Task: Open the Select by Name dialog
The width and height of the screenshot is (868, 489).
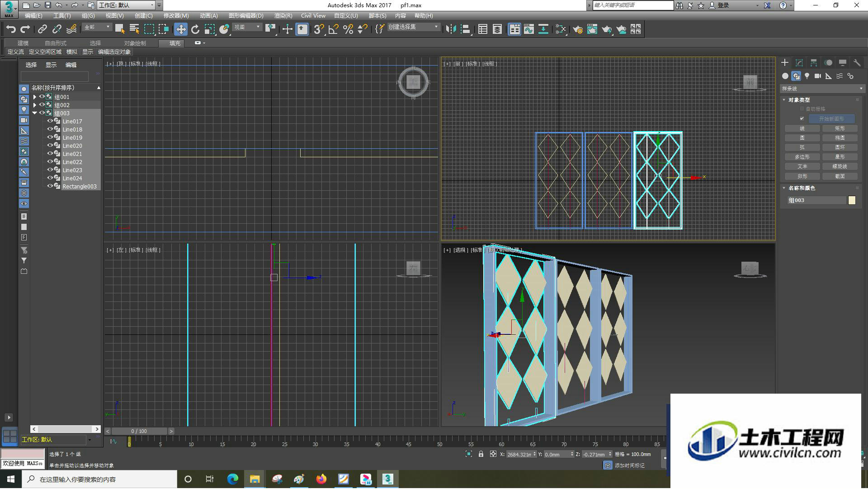Action: (x=134, y=29)
